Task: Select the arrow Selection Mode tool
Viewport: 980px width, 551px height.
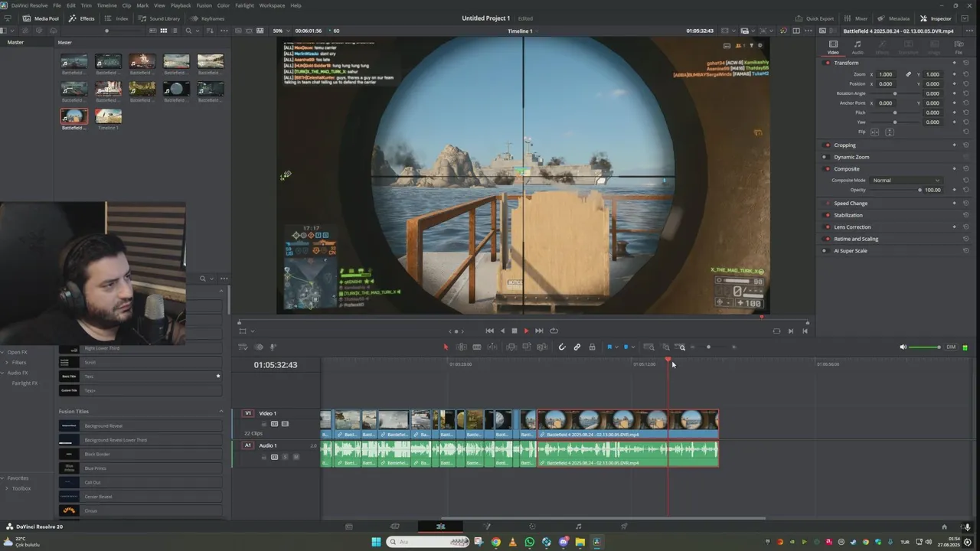Action: pyautogui.click(x=446, y=347)
